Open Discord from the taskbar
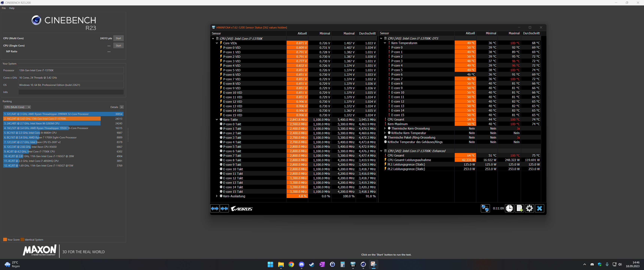Viewport: 644px width, 270px height. point(301,264)
